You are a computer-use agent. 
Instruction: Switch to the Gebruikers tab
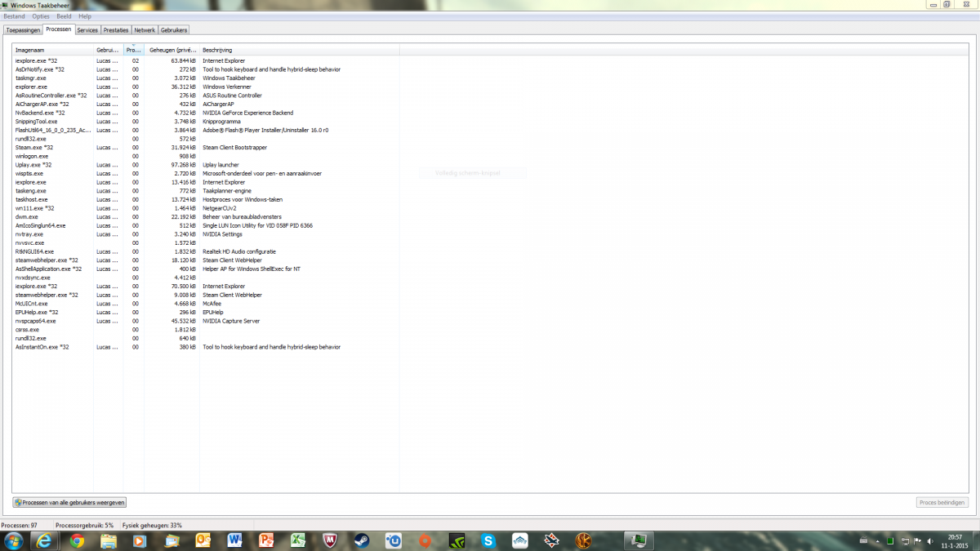(x=174, y=30)
